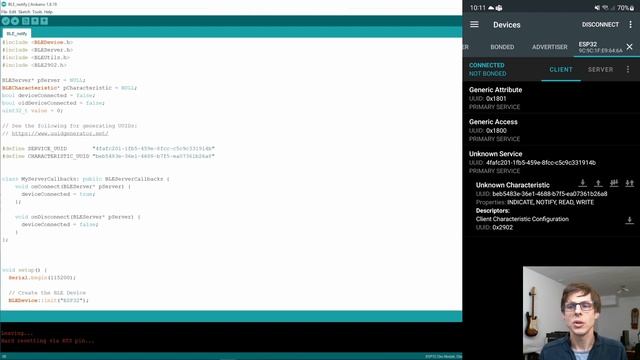Tap the battery indicator showing 70%
Viewport: 640px width, 360px height.
click(626, 8)
